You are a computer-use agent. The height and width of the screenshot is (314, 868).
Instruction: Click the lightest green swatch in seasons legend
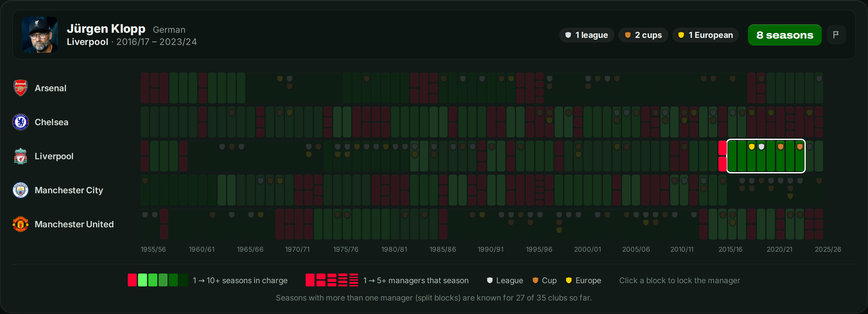point(143,280)
